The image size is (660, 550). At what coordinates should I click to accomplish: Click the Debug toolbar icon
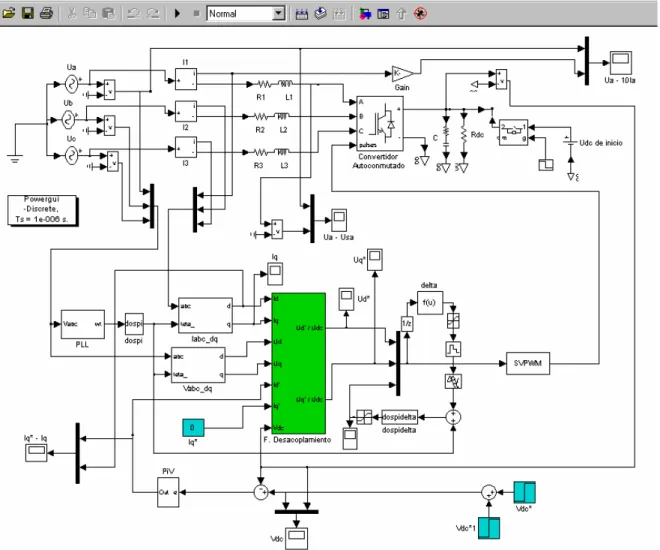(420, 14)
